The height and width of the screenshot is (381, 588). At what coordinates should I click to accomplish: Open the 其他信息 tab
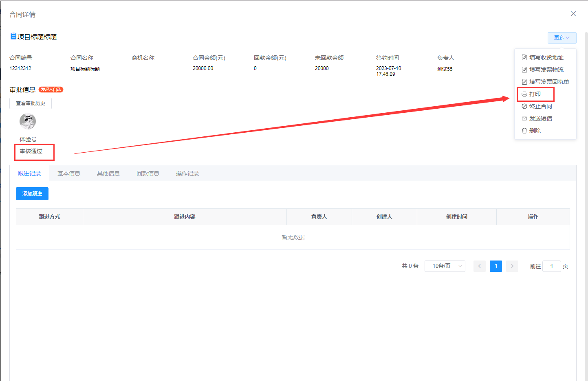[x=108, y=173]
